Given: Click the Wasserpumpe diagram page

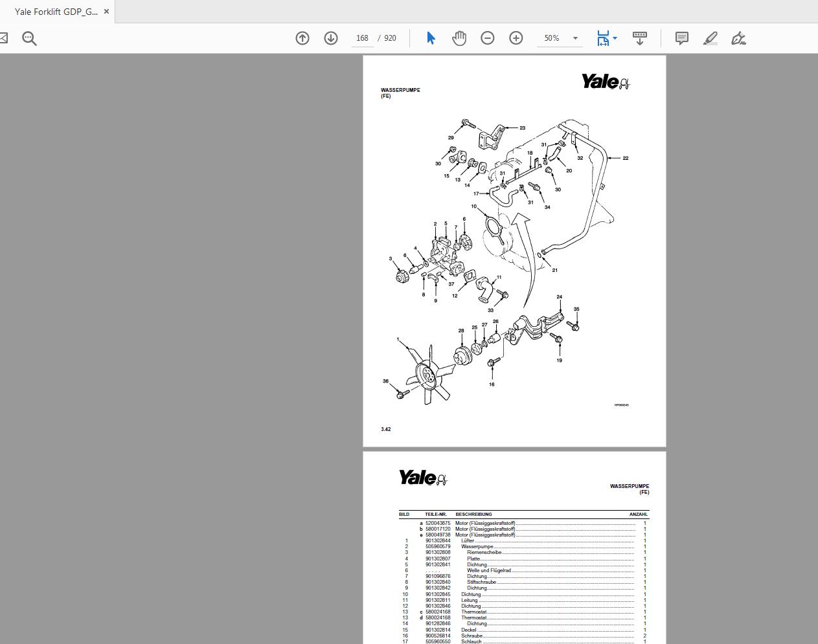Looking at the screenshot, I should (514, 251).
